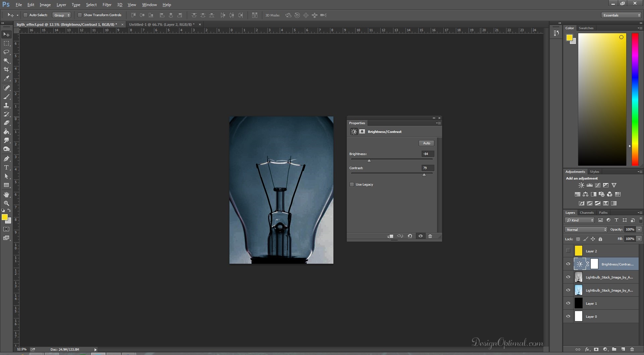Toggle adjustment visibility eye in Properties panel

click(x=421, y=236)
